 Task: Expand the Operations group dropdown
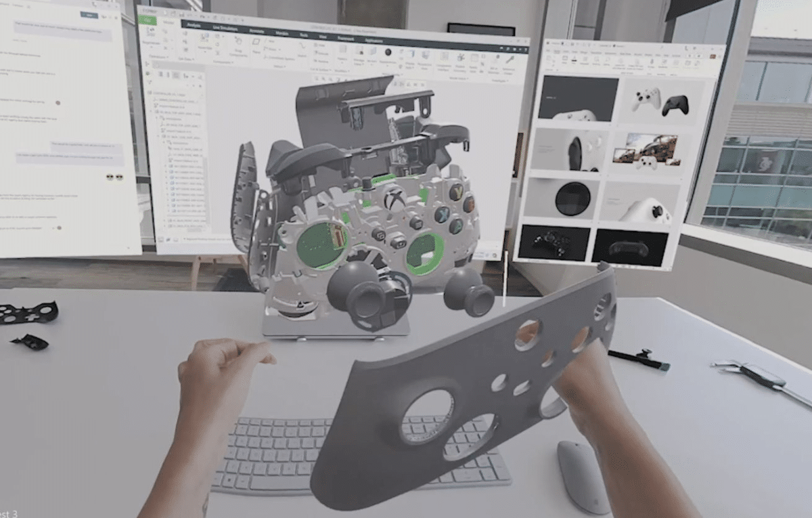(158, 57)
